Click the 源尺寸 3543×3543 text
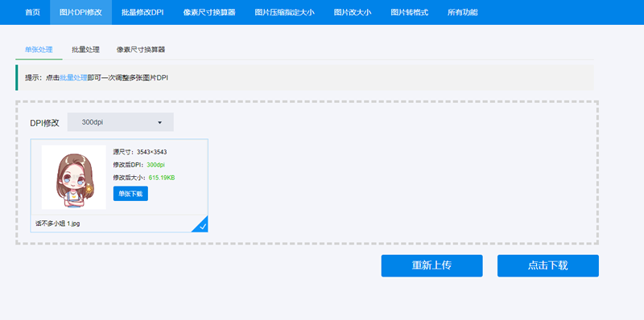The width and height of the screenshot is (644, 320). (x=140, y=152)
